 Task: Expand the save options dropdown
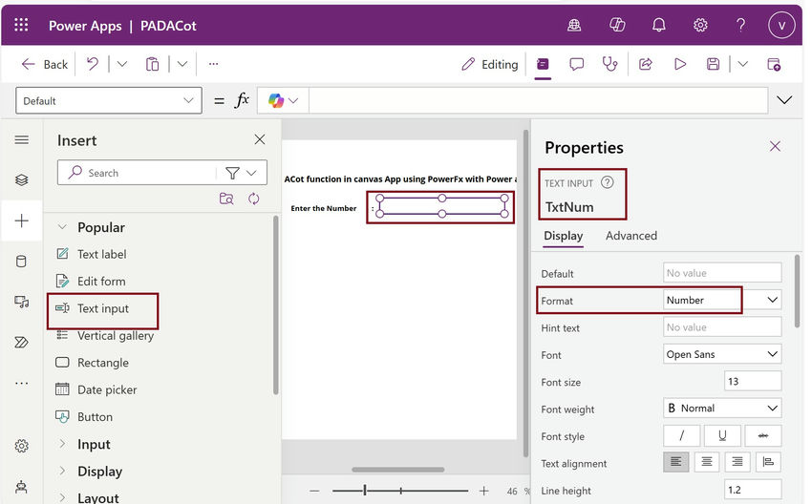coord(742,64)
